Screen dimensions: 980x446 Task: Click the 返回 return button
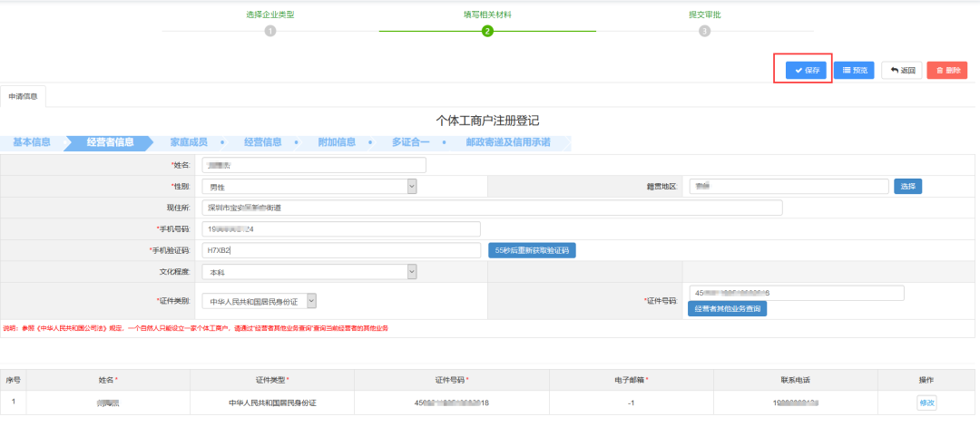click(902, 71)
